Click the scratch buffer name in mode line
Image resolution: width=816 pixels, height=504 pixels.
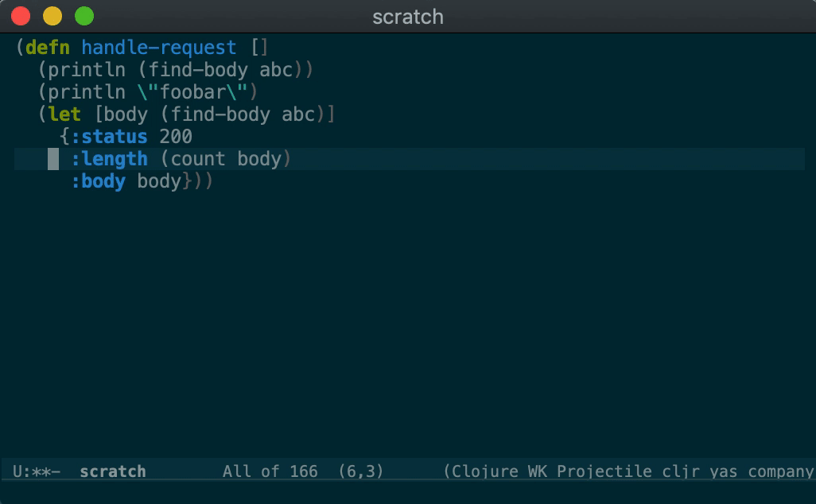point(112,471)
